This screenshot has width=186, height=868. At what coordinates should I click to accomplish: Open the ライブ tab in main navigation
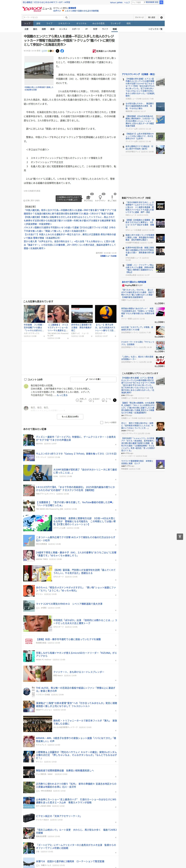coord(49,24)
